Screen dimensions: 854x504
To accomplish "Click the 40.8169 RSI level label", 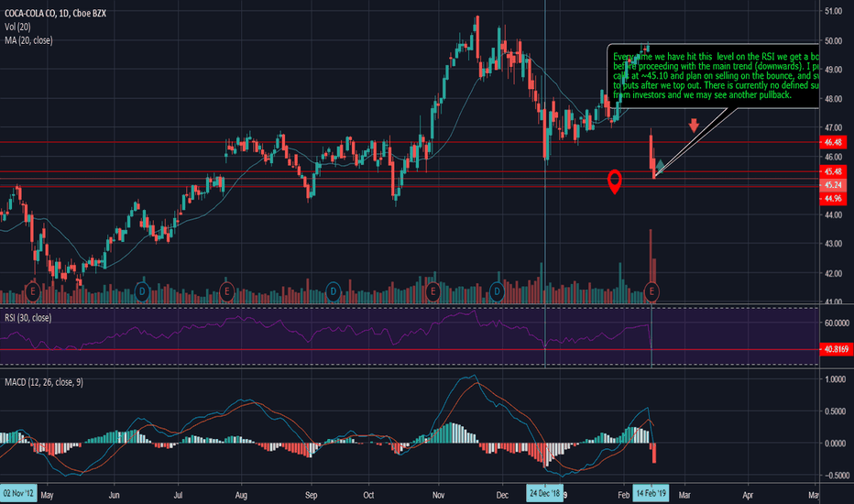I will [x=836, y=349].
